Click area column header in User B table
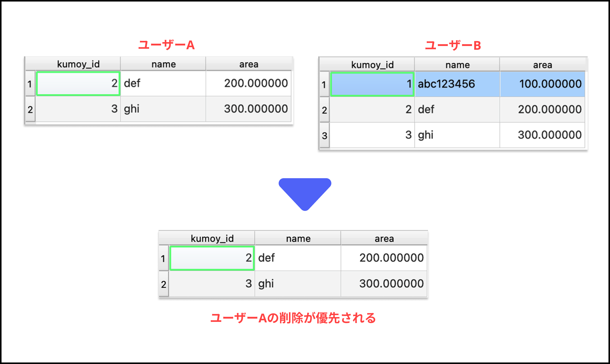 [x=542, y=65]
